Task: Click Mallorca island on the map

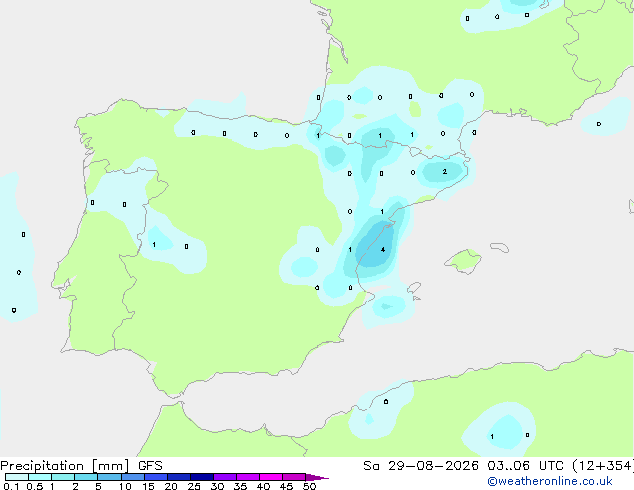Action: pyautogui.click(x=463, y=261)
